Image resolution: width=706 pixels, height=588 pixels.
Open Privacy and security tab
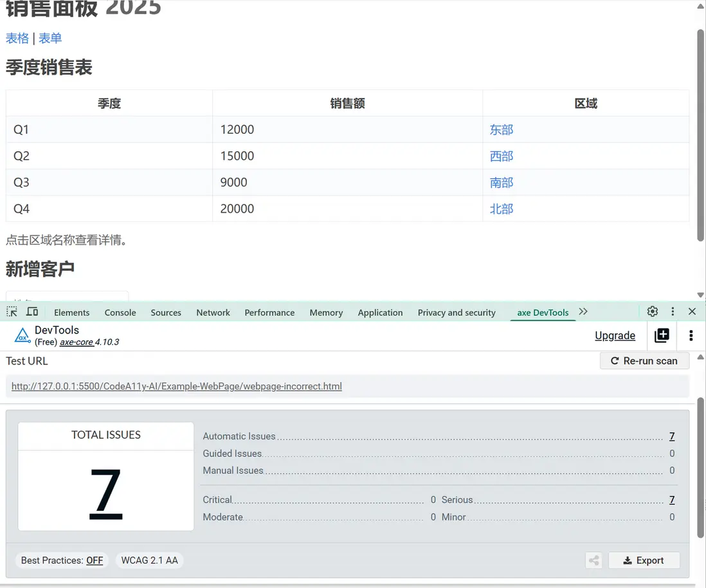click(x=457, y=312)
